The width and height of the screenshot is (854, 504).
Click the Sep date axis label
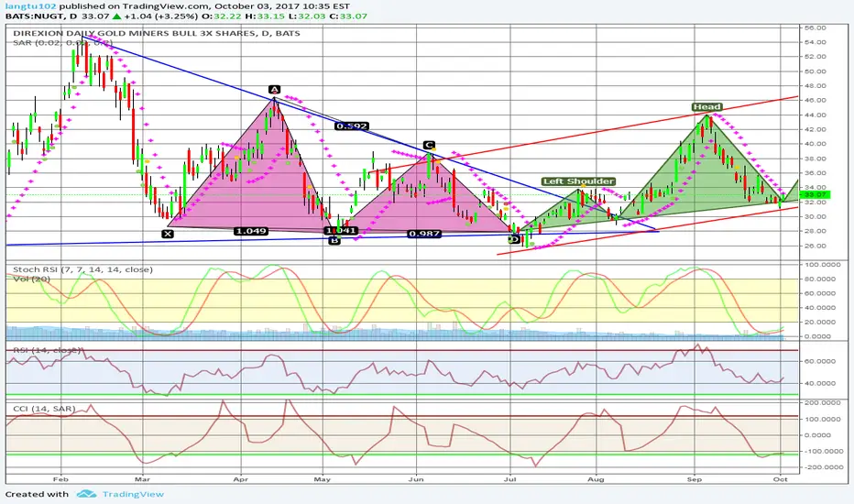point(695,479)
